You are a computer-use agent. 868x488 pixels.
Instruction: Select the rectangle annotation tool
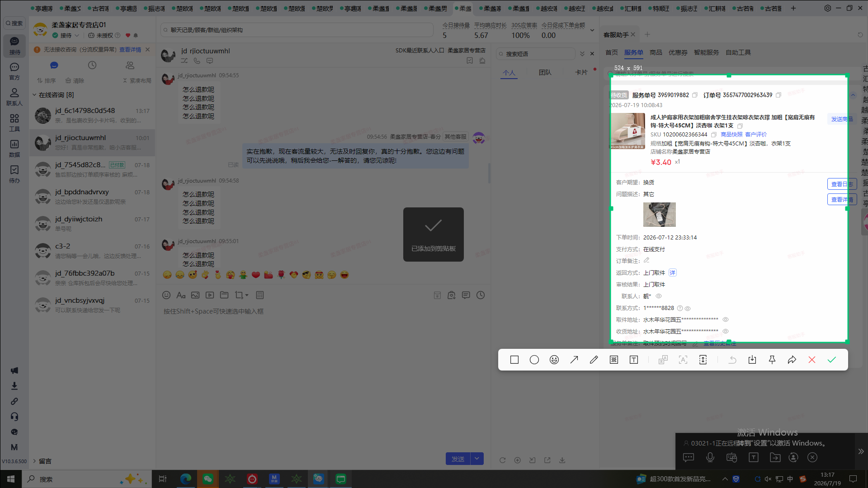(514, 360)
